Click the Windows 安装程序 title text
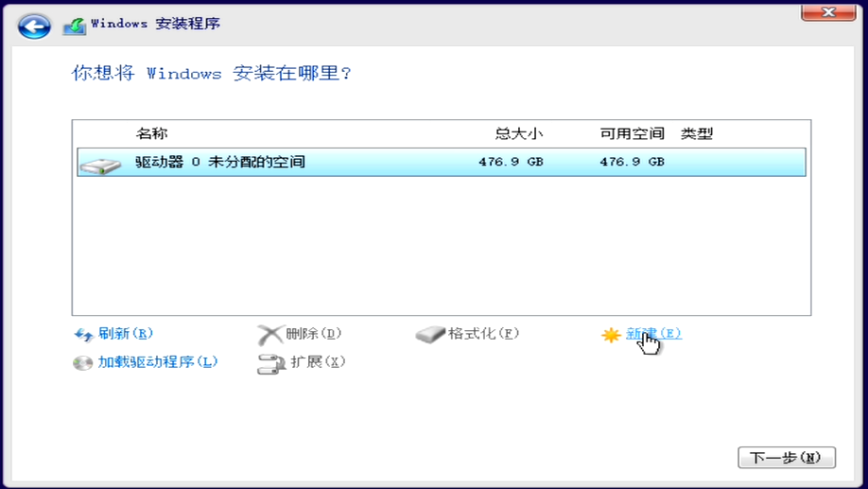This screenshot has height=489, width=868. [x=156, y=24]
